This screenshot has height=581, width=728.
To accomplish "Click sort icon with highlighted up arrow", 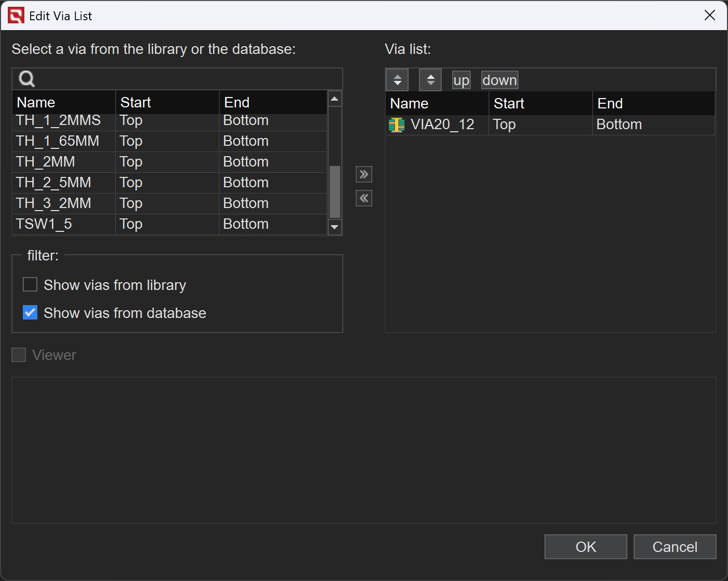I will pyautogui.click(x=430, y=80).
